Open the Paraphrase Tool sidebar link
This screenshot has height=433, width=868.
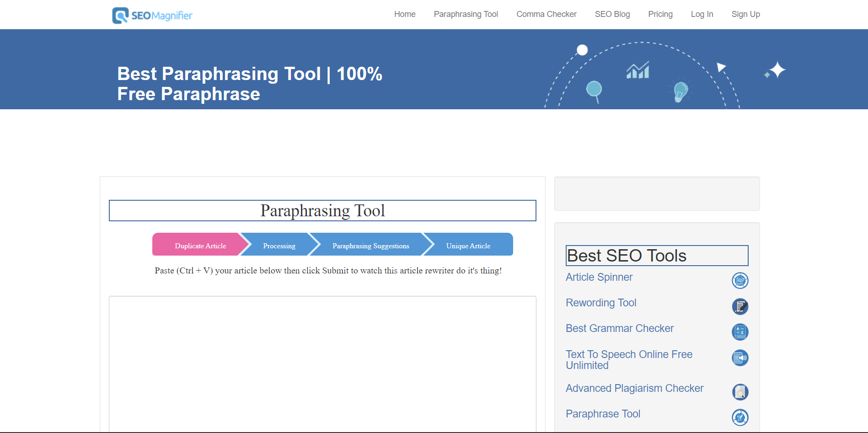point(603,414)
